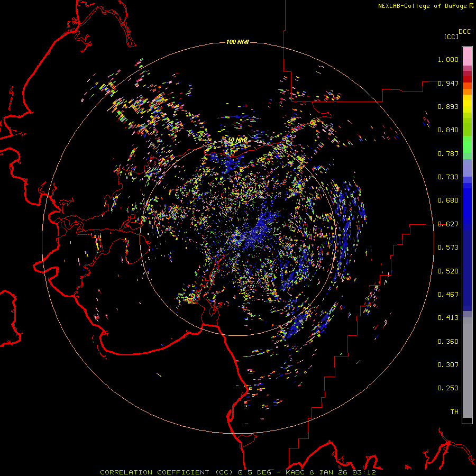Pick the pink swatch atop the color bar
This screenshot has height=476, width=476.
point(467,57)
